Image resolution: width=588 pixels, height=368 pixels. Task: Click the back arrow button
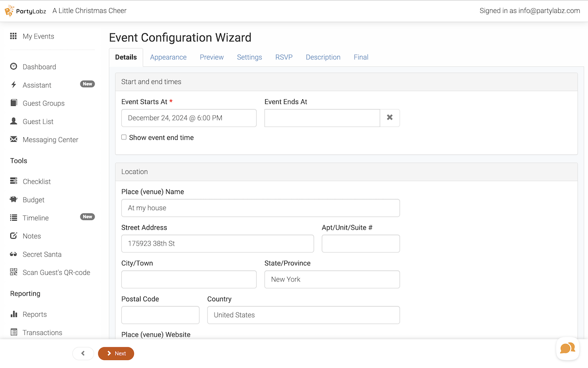83,353
